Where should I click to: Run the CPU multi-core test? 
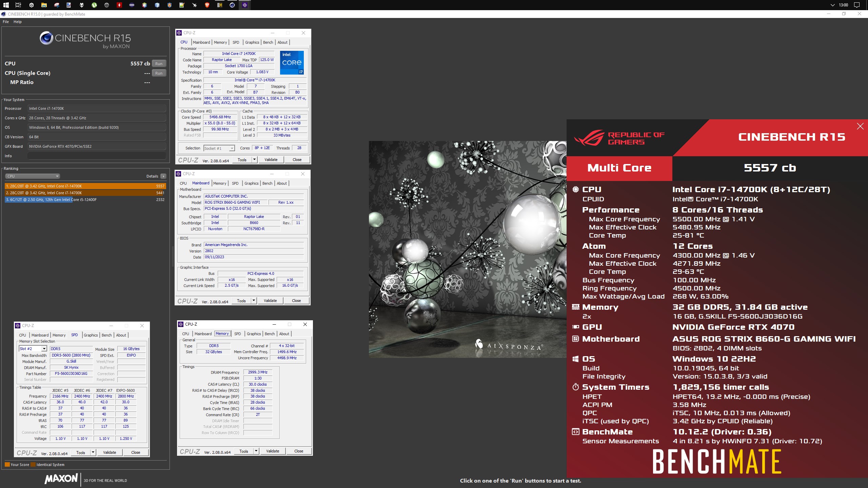click(x=159, y=64)
